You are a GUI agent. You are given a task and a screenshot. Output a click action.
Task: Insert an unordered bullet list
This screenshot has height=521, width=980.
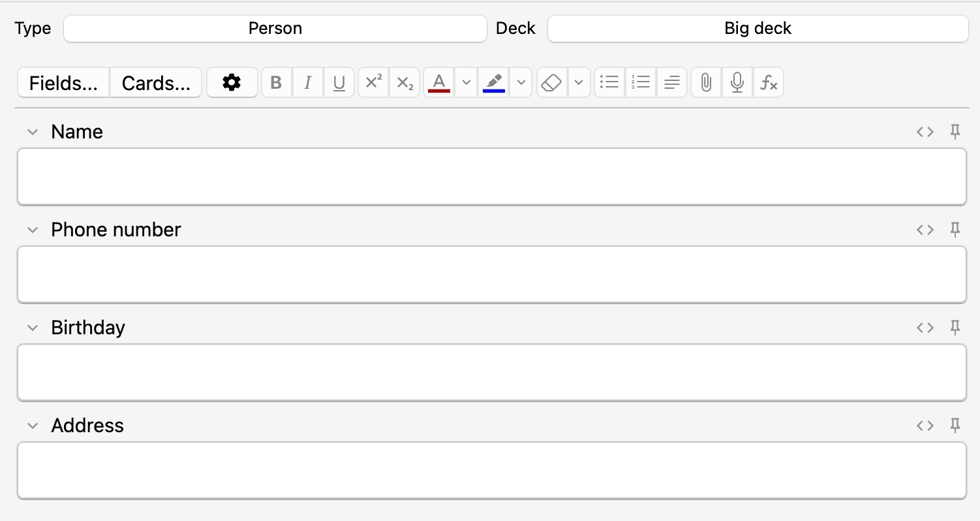click(x=609, y=83)
